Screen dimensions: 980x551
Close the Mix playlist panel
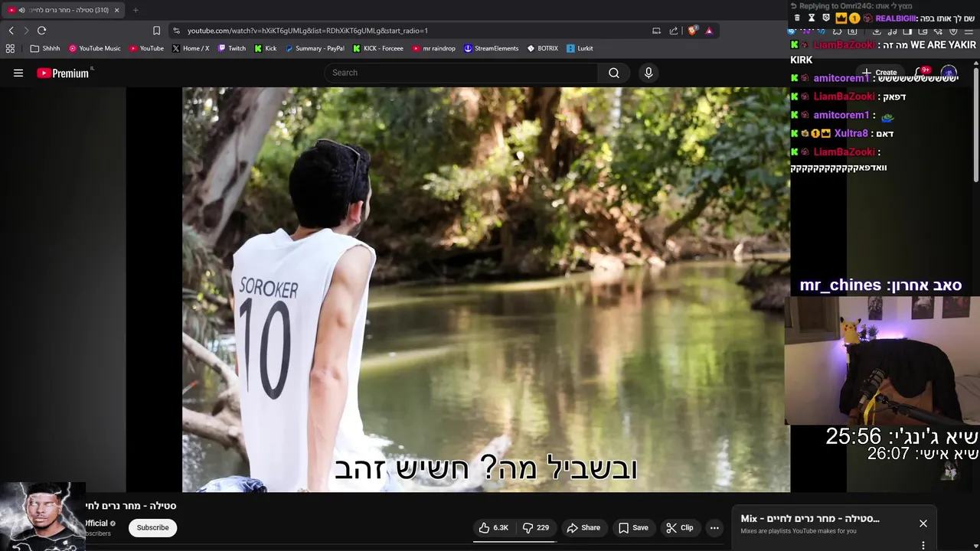923,523
